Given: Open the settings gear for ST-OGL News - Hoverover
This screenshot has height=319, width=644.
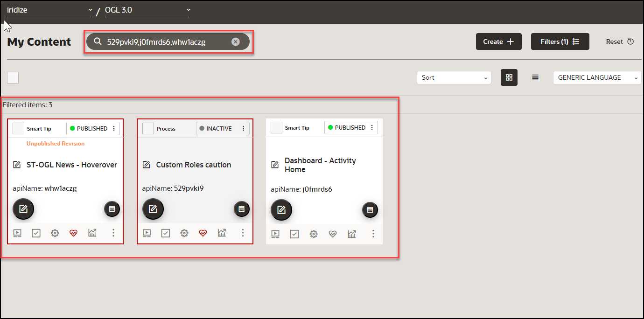Looking at the screenshot, I should coord(55,233).
